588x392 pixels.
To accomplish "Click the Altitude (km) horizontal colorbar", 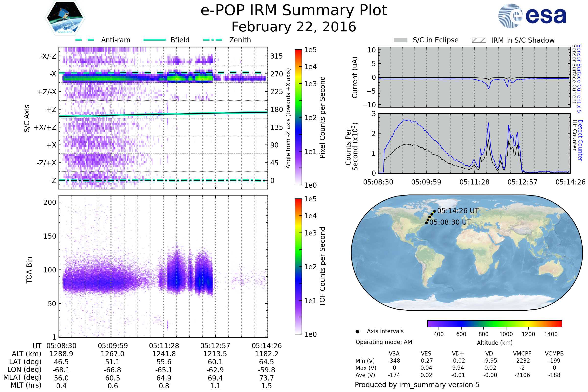I will 494,323.
